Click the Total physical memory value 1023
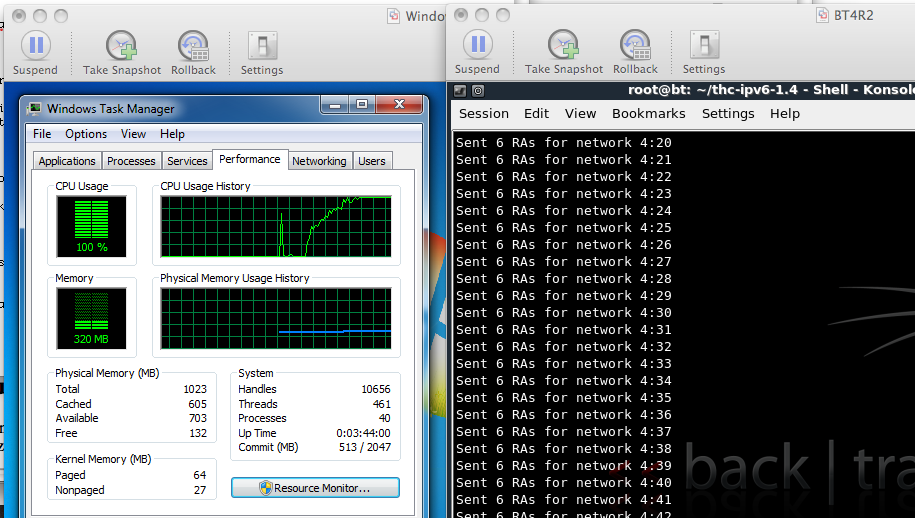Viewport: 915px width, 518px height. pyautogui.click(x=195, y=389)
